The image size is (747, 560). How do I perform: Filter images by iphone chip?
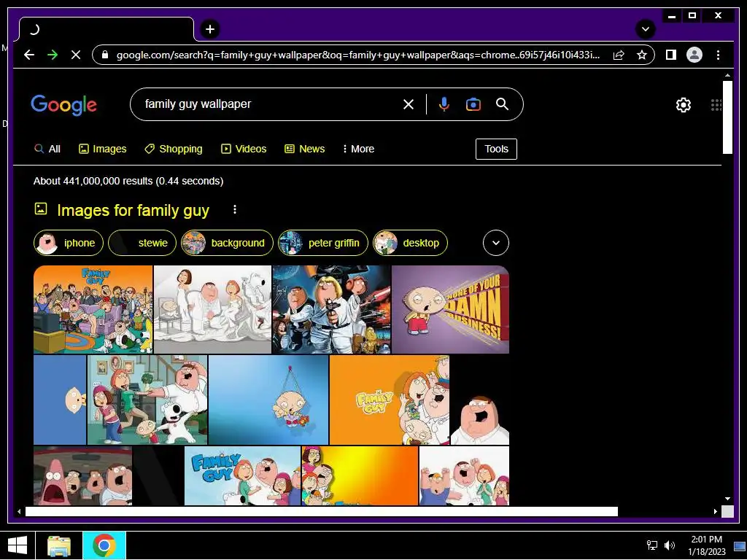click(68, 243)
